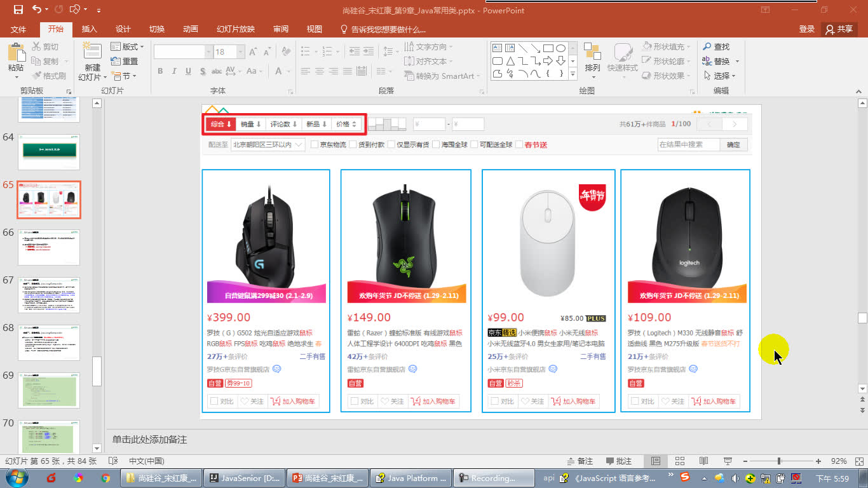Image resolution: width=868 pixels, height=488 pixels.
Task: Decrease font size with smaller A icon
Action: 268,52
